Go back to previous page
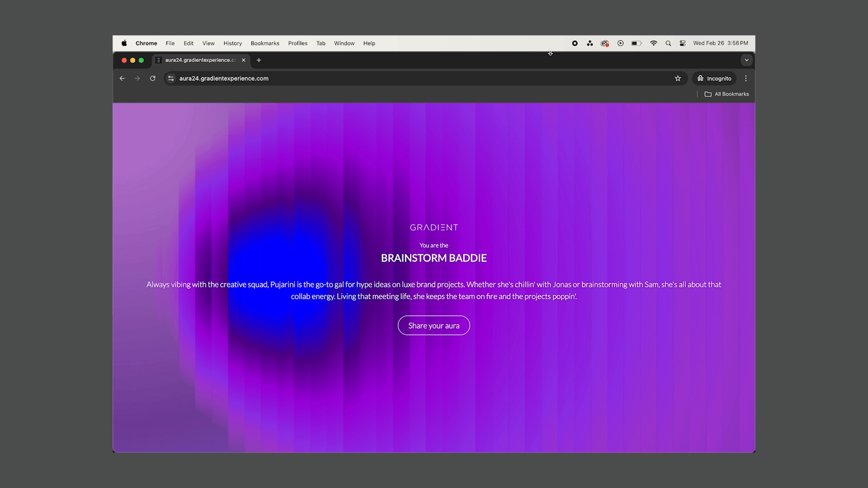The width and height of the screenshot is (868, 488). tap(122, 78)
